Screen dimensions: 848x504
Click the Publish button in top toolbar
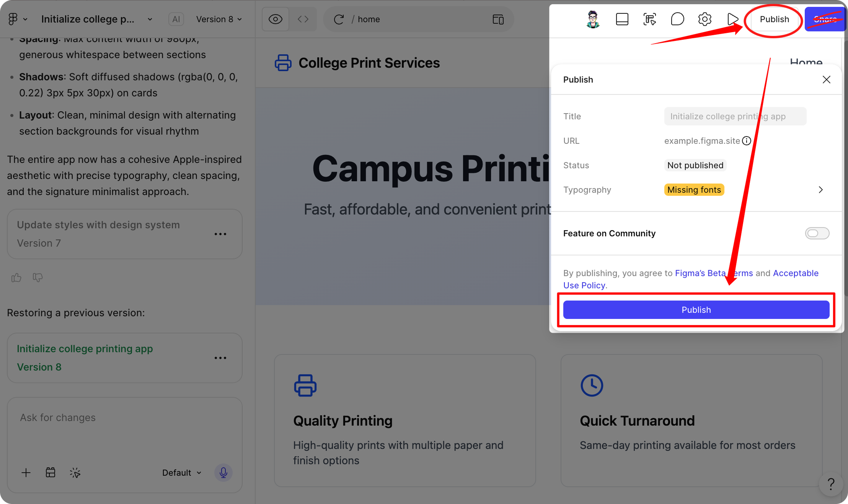click(774, 19)
